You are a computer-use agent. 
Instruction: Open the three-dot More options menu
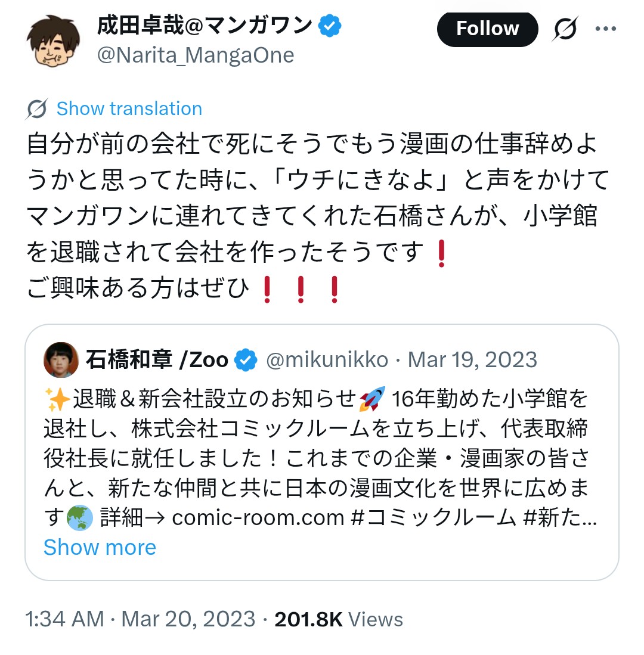tap(605, 29)
